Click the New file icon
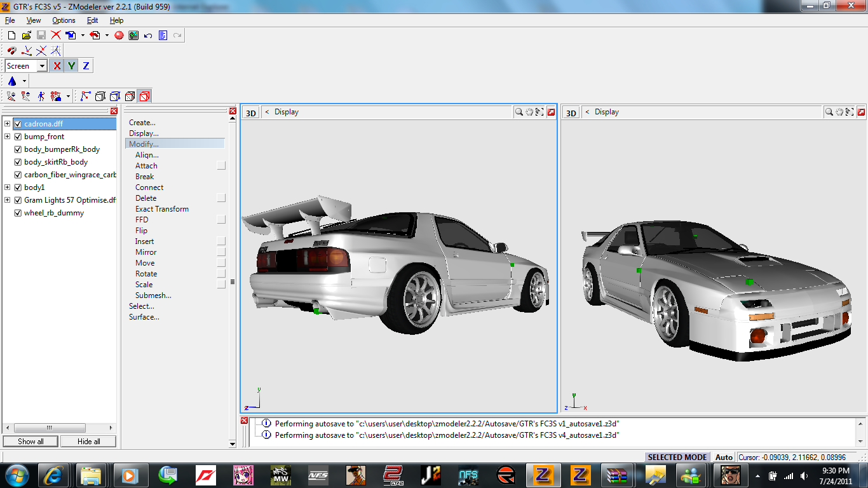The height and width of the screenshot is (488, 868). (11, 36)
